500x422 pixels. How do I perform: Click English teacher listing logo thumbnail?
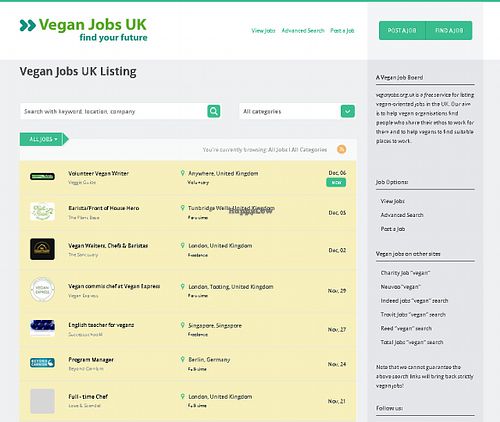[x=42, y=328]
